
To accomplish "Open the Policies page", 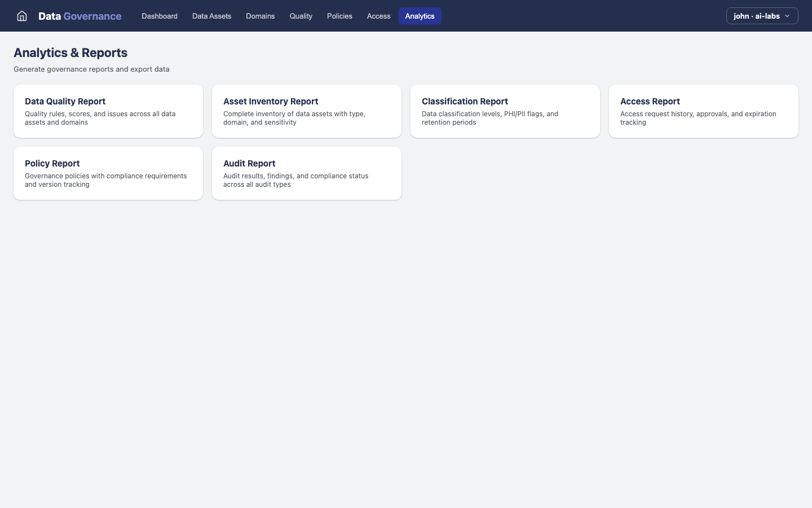I will (339, 16).
